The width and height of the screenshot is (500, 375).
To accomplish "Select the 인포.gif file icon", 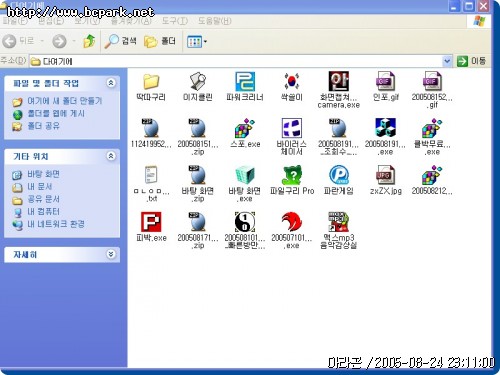I will coord(386,81).
